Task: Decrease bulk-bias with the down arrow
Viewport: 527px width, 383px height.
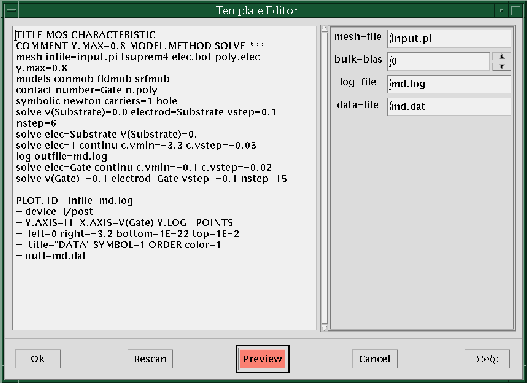Action: coord(501,66)
